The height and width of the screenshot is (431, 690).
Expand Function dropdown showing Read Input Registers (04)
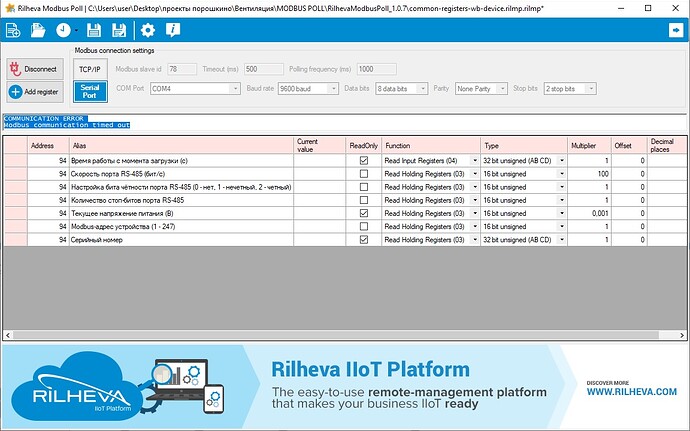click(474, 161)
